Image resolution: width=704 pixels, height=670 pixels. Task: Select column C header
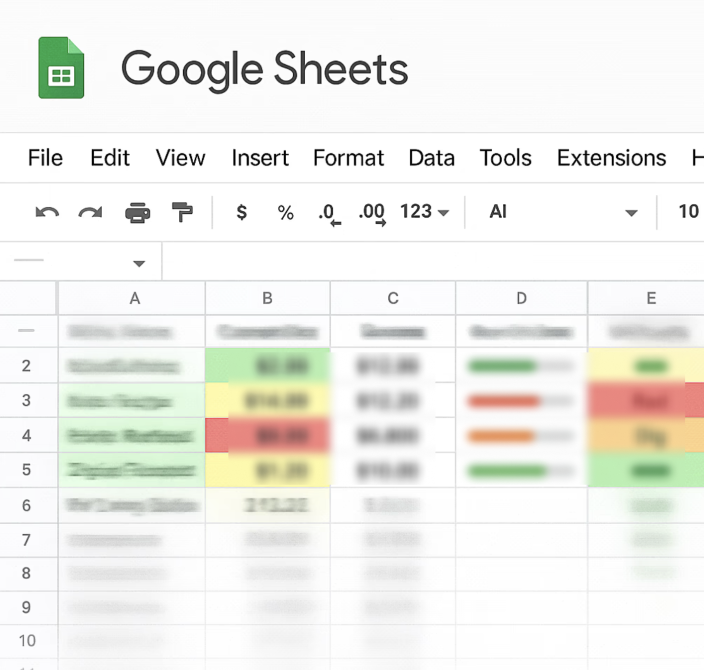tap(393, 298)
